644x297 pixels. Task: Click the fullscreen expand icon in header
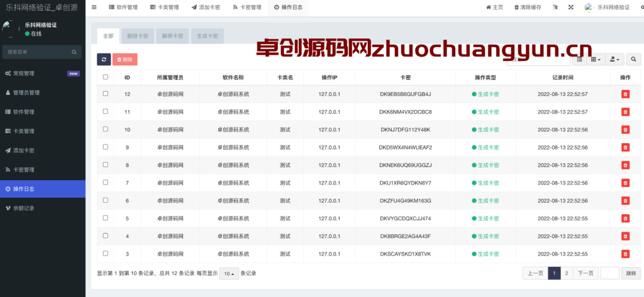(571, 8)
